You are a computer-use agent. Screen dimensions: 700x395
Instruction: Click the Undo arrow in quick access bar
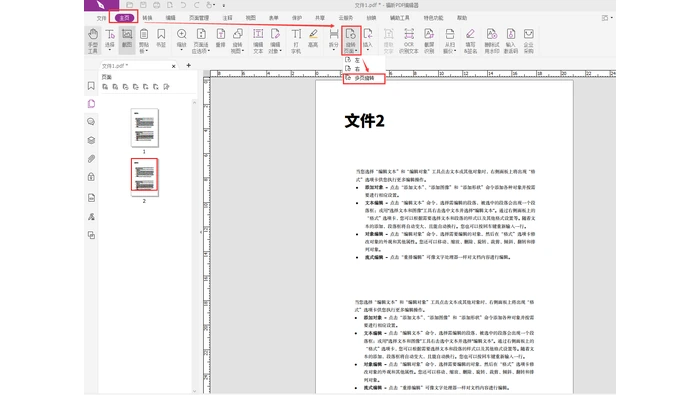coord(183,5)
